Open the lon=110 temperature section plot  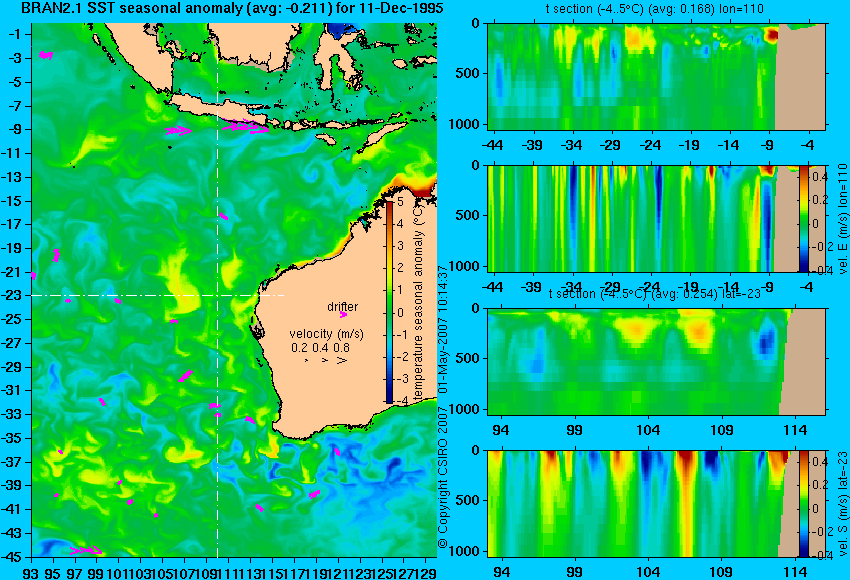point(656,76)
